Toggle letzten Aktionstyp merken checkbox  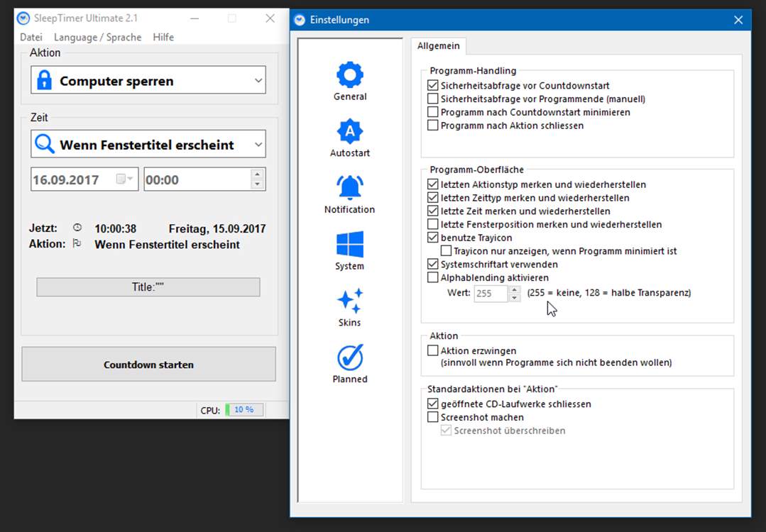(x=432, y=184)
